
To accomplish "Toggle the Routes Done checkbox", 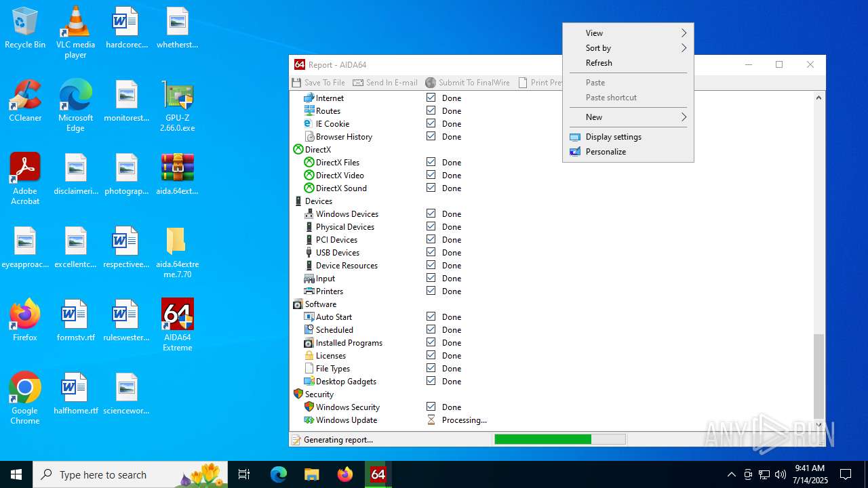I will coord(431,110).
